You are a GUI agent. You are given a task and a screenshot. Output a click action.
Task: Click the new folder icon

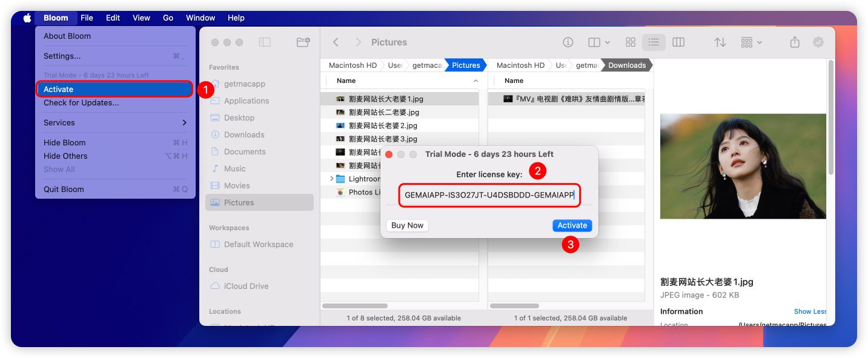303,42
